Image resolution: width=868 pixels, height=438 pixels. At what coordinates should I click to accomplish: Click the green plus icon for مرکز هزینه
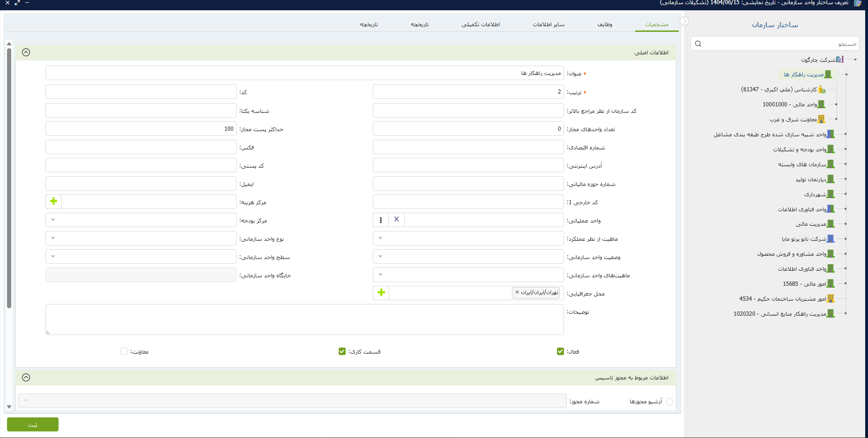point(54,201)
